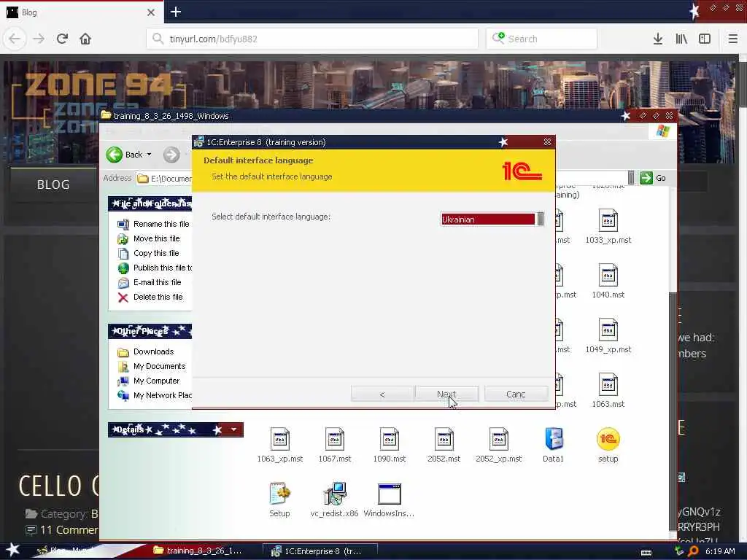
Task: Click the browser back arrow
Action: pos(15,39)
